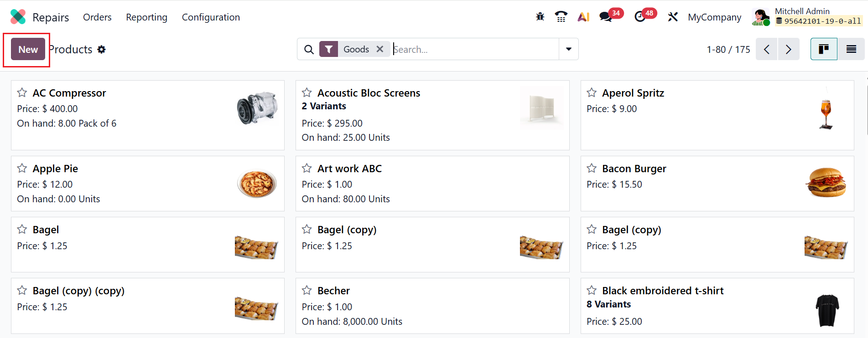
Task: Switch to list view
Action: click(x=851, y=49)
